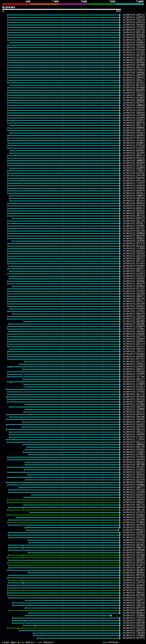Screen dimensions: 146x644
Task: Open hit UniRef100_Q2KTE6
Action: 134,30
